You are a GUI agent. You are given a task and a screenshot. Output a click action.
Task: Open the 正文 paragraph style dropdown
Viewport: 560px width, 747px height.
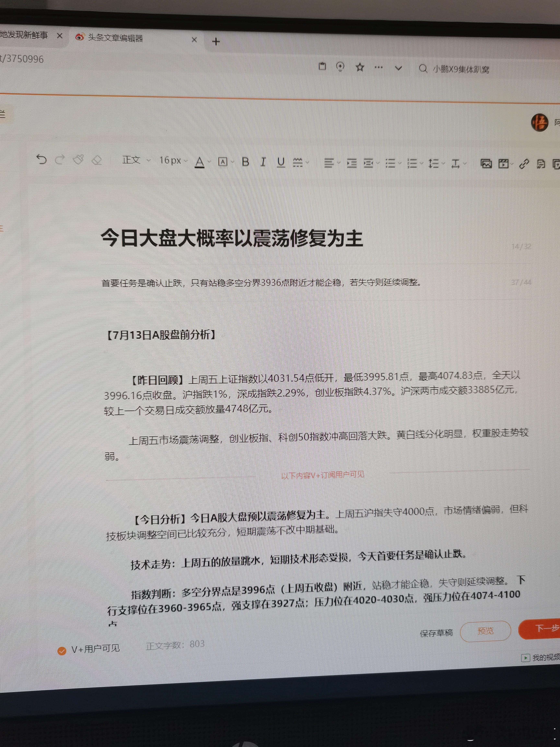(136, 160)
